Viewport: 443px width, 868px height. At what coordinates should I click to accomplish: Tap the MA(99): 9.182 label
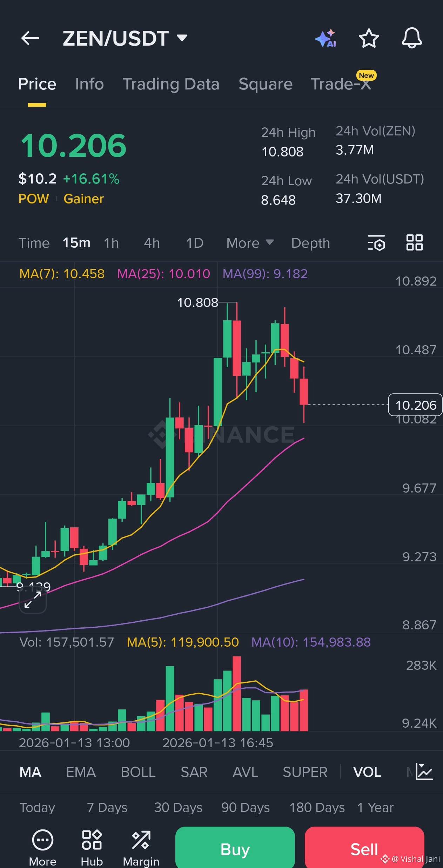[265, 274]
